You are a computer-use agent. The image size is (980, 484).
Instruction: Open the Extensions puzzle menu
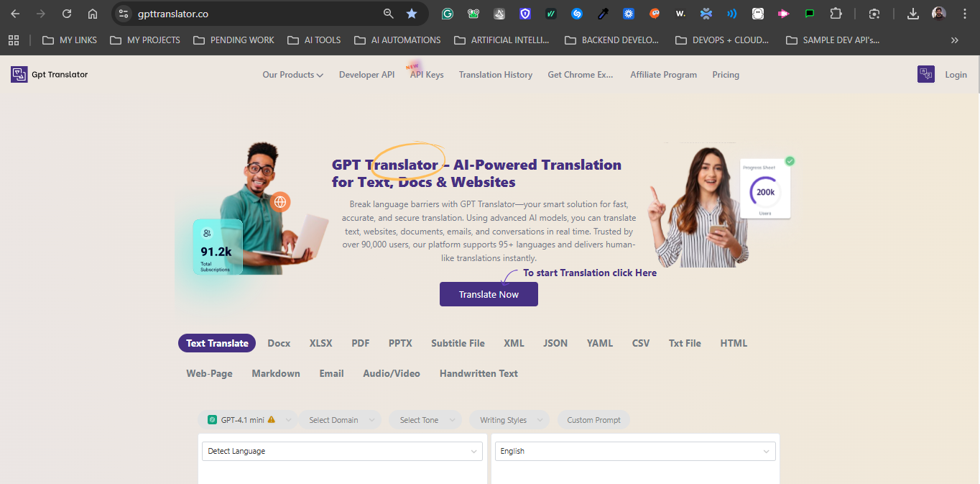click(836, 14)
